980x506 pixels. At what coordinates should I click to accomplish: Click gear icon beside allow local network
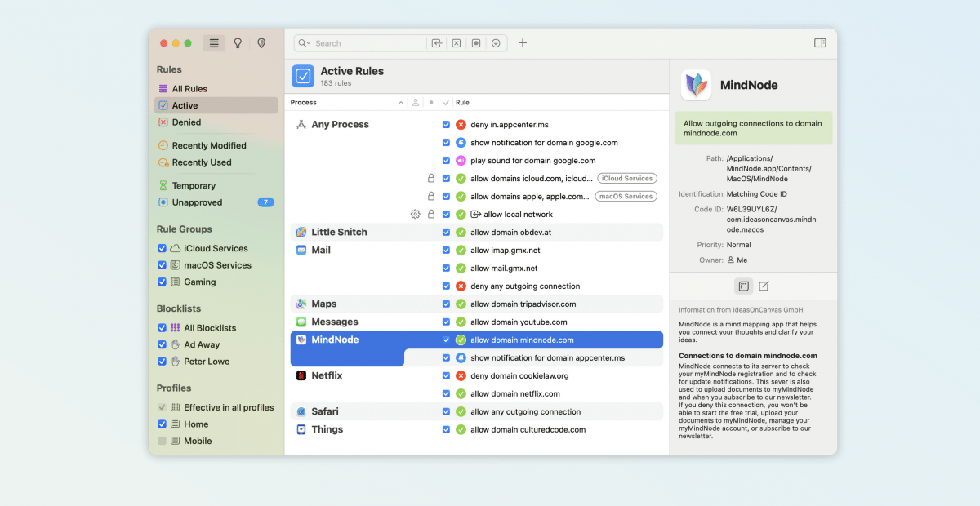(x=415, y=215)
